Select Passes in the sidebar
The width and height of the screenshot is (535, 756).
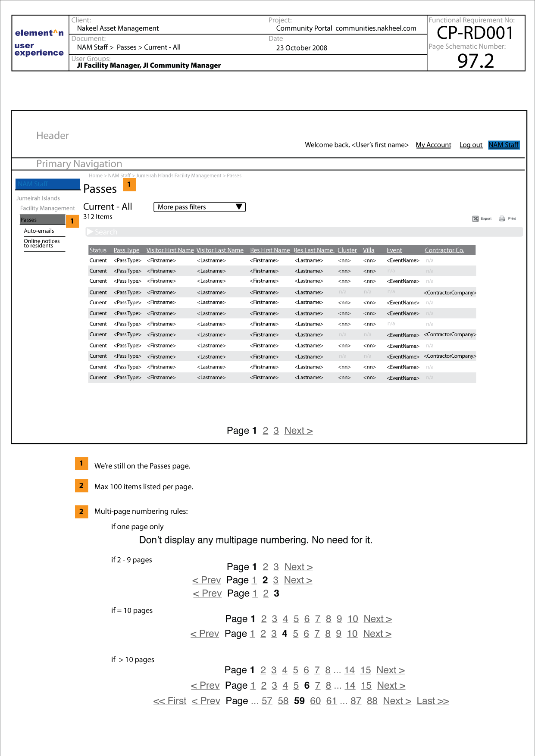tap(43, 220)
